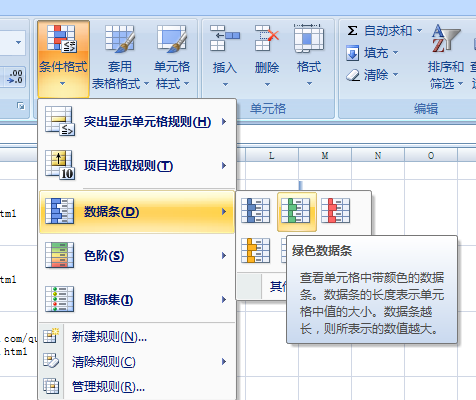This screenshot has width=476, height=400.
Task: Open the 填充 dropdown arrow
Action: (395, 52)
